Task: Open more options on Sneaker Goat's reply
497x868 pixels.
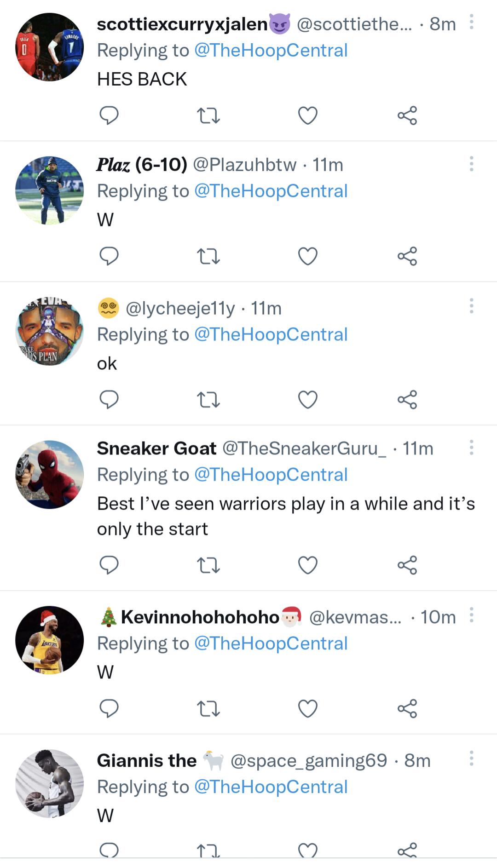Action: [x=472, y=447]
